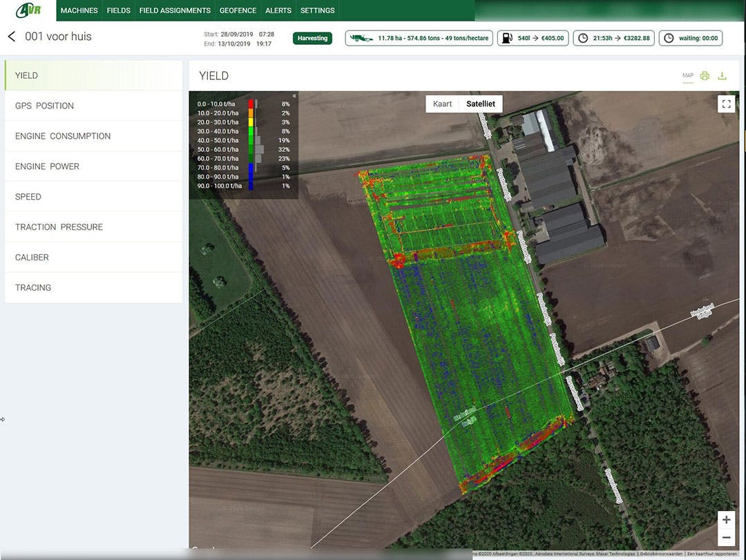Switch map to Satelliet view
Image resolution: width=746 pixels, height=560 pixels.
[x=481, y=104]
